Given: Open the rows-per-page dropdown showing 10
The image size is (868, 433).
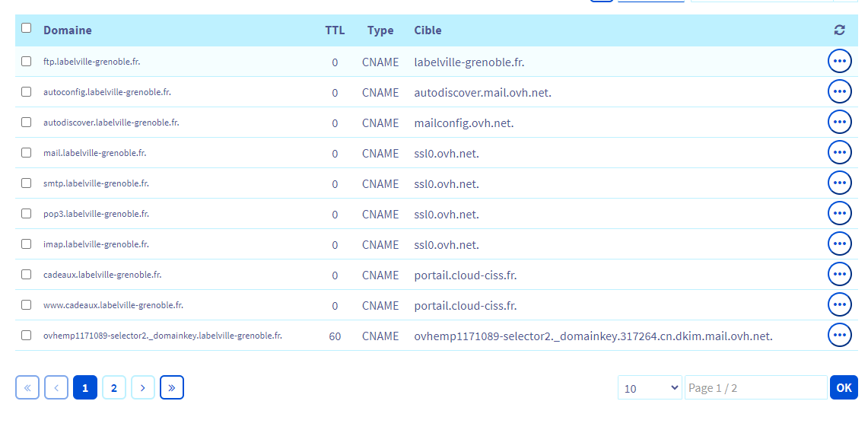Looking at the screenshot, I should point(650,388).
